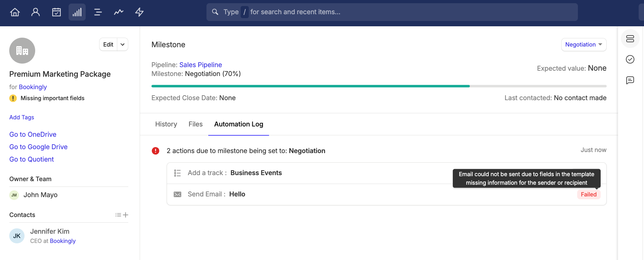Go to the Home dashboard icon

[x=15, y=12]
